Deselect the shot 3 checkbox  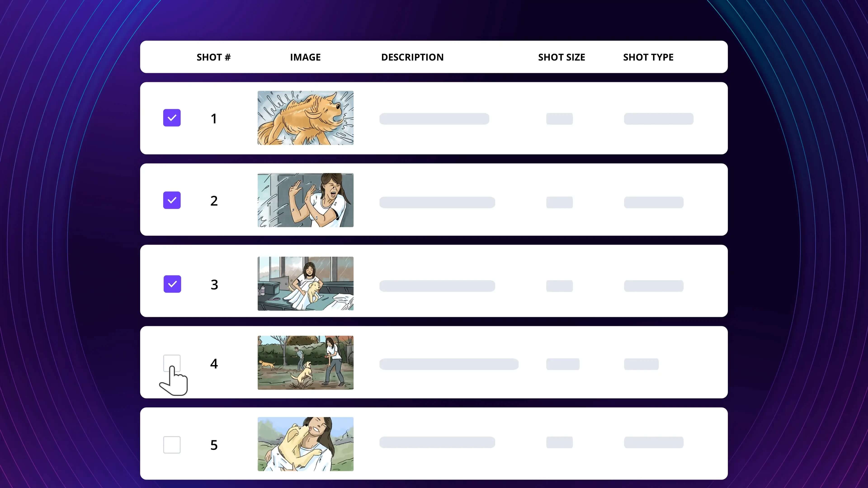point(172,284)
